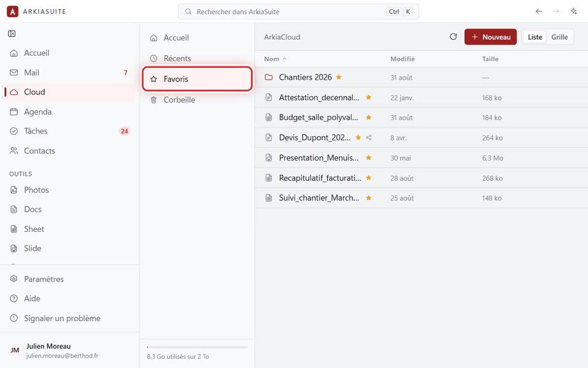Open Contacts from the sidebar

[70, 151]
